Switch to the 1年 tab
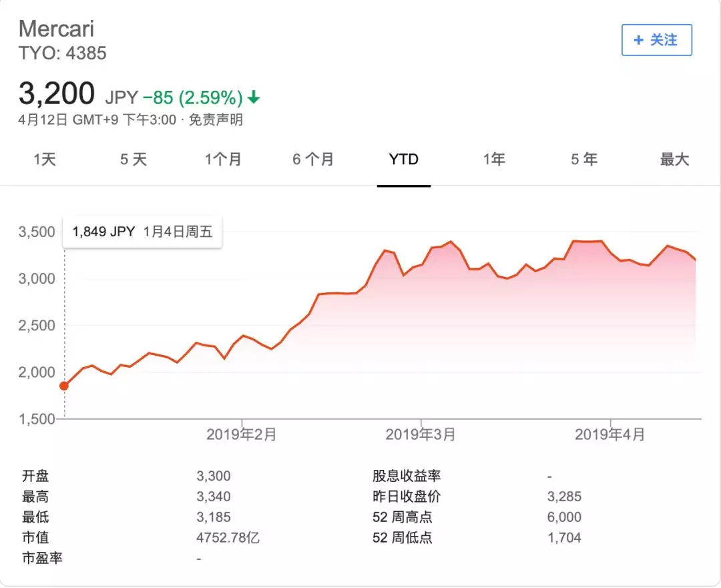721x588 pixels. [494, 160]
